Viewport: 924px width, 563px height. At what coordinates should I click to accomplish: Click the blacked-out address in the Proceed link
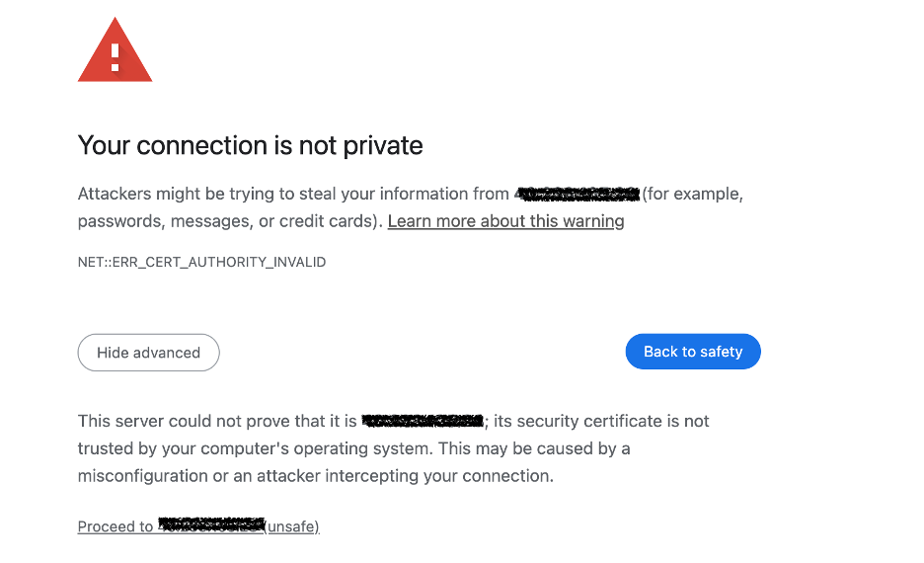click(x=211, y=523)
